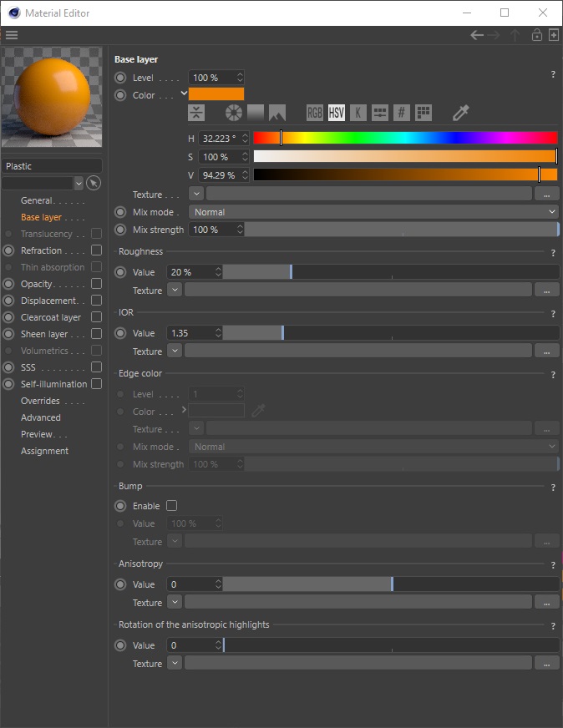Click the Plastic material name field
Viewport: 563px width, 728px height.
click(52, 166)
